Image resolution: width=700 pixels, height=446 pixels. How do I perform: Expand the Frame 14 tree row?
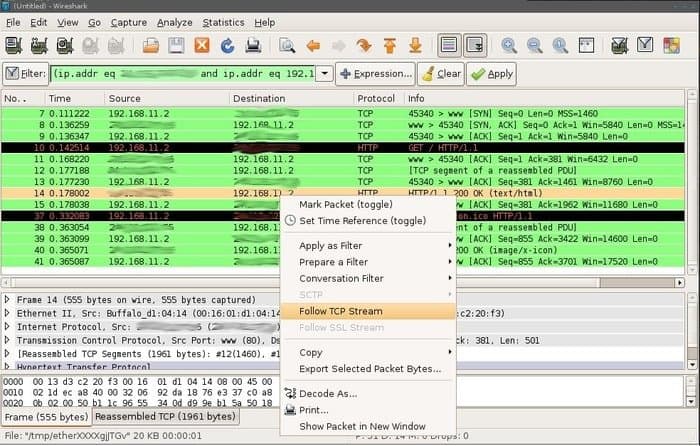coord(9,299)
